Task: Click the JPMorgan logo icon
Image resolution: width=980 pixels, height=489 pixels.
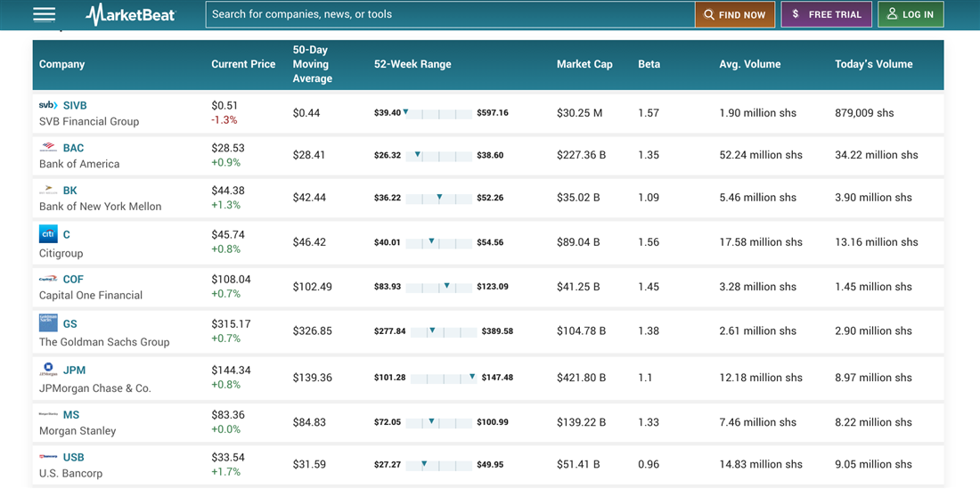Action: [x=48, y=370]
